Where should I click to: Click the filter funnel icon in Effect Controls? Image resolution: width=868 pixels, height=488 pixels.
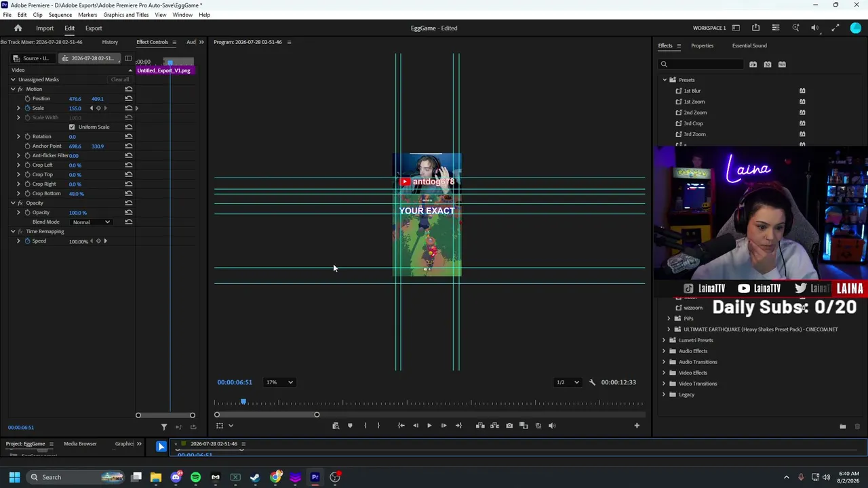coord(163,427)
